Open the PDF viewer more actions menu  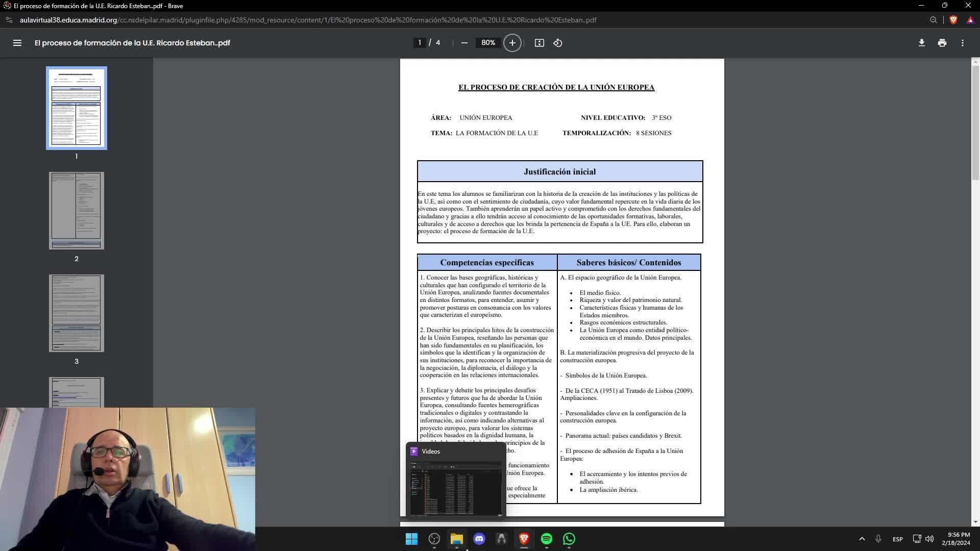(962, 43)
